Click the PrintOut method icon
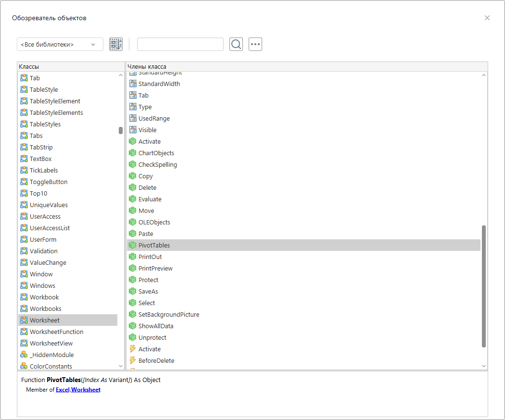Screen dimensions: 505x420 pyautogui.click(x=133, y=257)
